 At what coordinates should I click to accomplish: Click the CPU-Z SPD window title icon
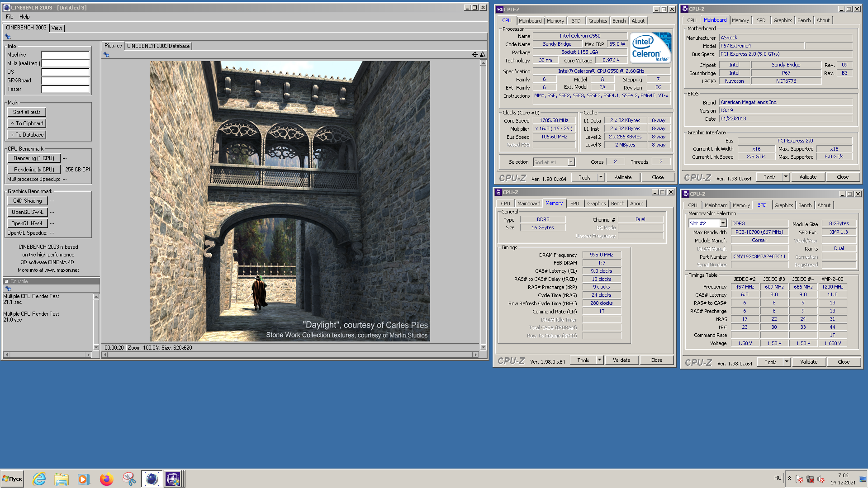pyautogui.click(x=686, y=194)
